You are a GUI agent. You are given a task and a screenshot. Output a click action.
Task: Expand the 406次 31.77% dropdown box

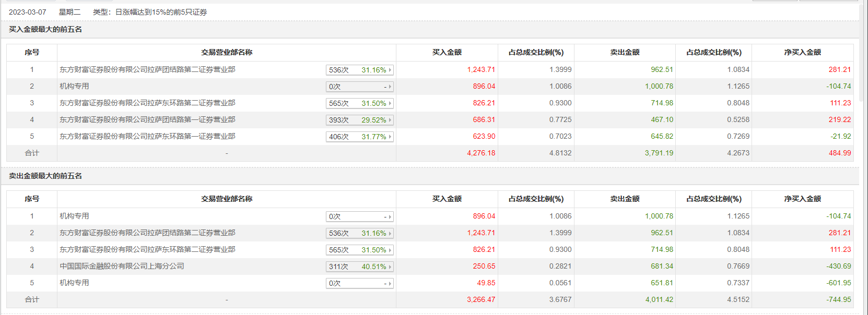coord(359,137)
